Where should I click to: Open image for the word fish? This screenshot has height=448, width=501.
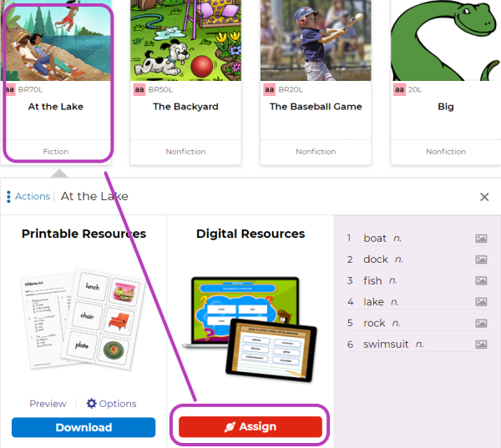click(481, 280)
